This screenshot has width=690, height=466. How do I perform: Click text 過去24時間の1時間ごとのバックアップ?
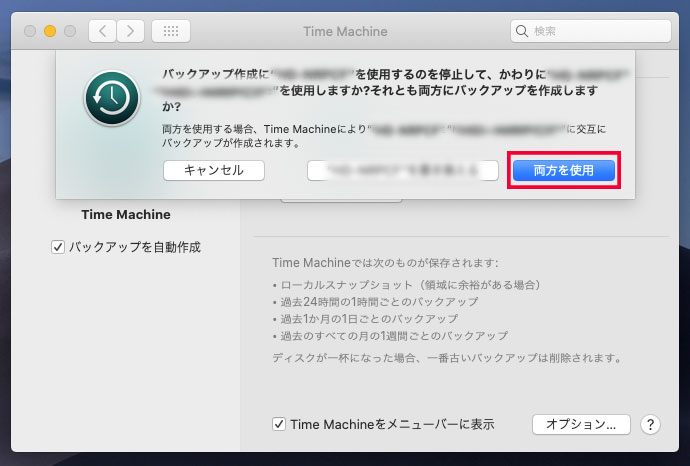(x=379, y=302)
